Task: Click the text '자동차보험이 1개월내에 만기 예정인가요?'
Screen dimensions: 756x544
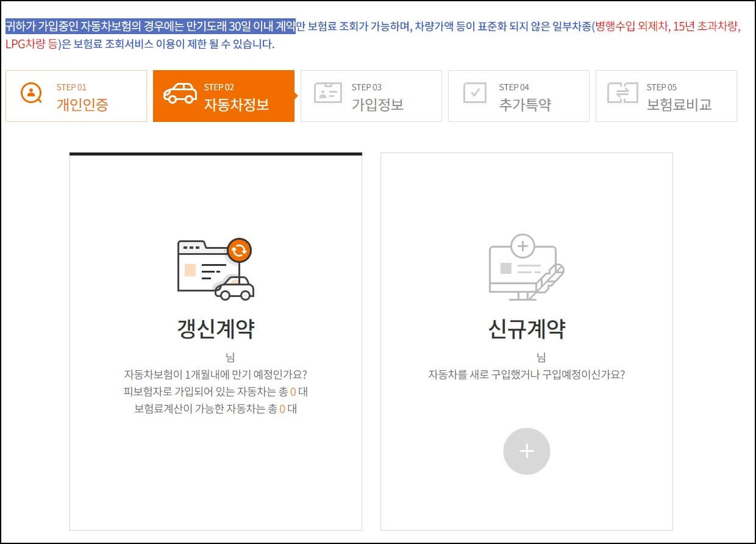Action: click(215, 374)
